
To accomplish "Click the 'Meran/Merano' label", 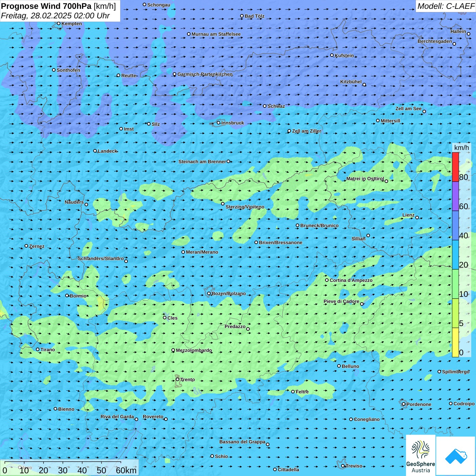I will (202, 252).
